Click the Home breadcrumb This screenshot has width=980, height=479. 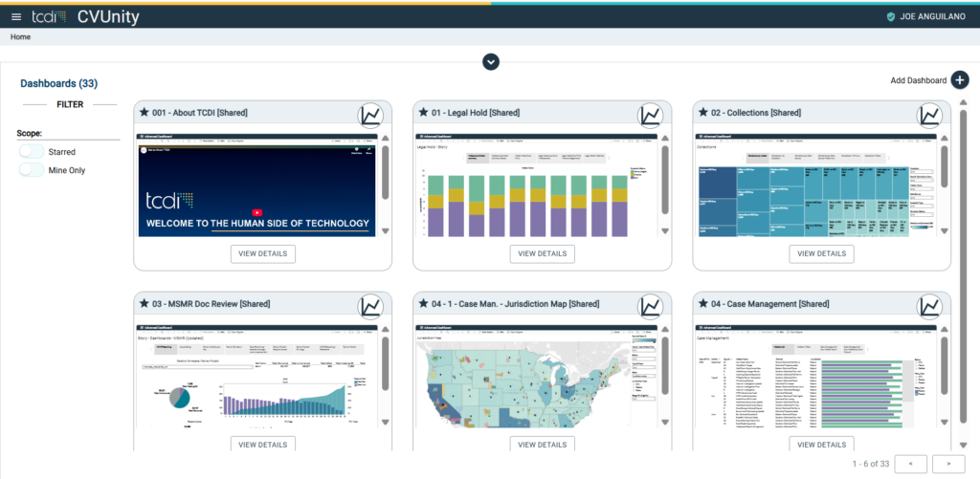tap(20, 36)
